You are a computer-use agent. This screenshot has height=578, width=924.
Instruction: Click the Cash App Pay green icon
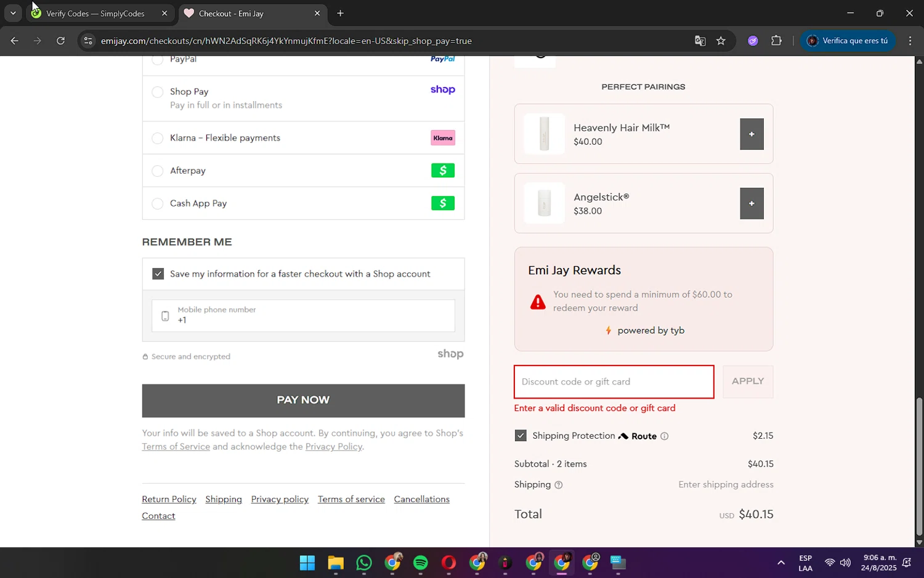click(443, 203)
